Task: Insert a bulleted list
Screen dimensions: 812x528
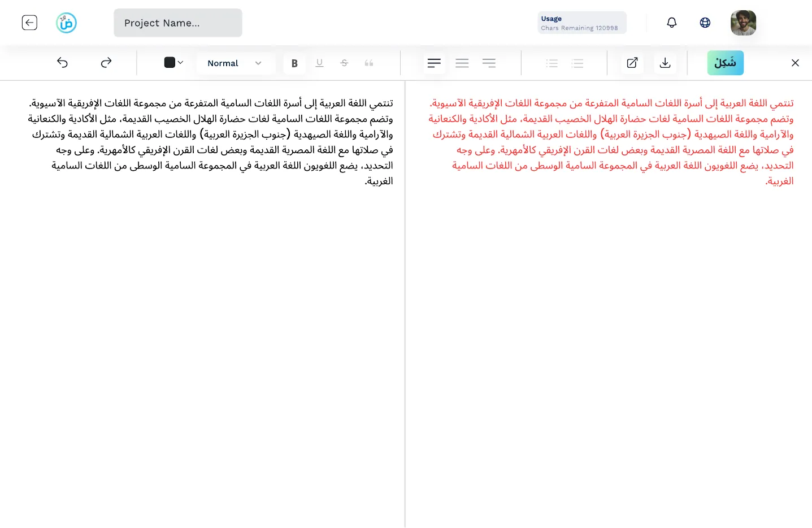Action: pos(552,63)
